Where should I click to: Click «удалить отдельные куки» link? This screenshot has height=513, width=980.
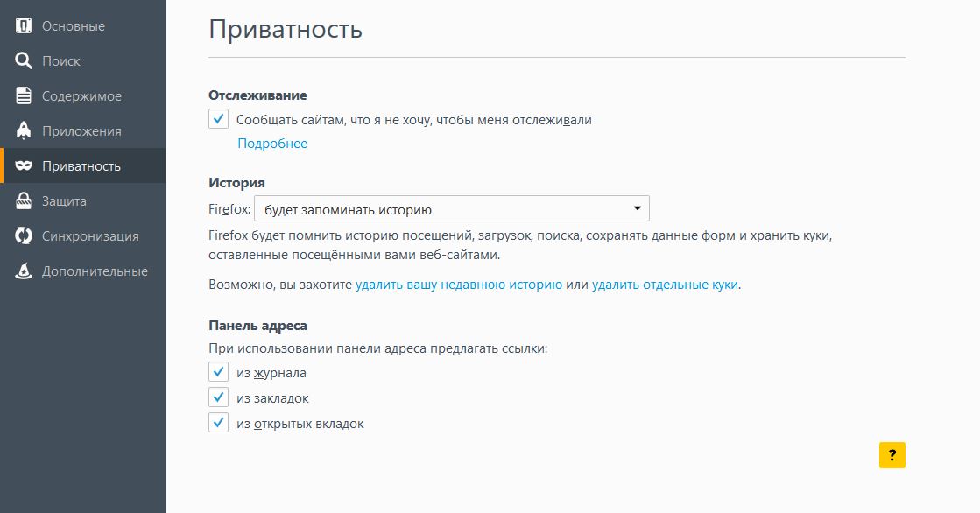click(x=665, y=285)
